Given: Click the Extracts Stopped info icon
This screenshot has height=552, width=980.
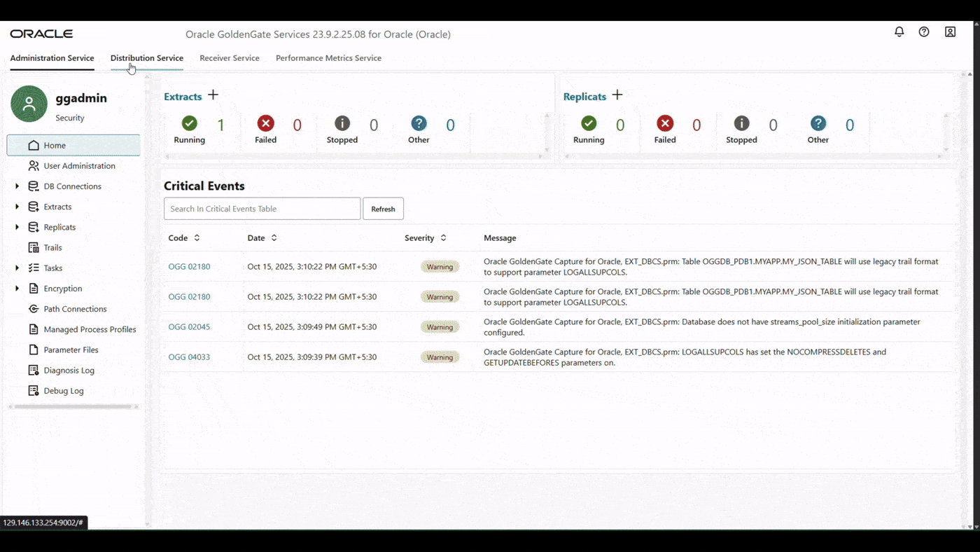Looking at the screenshot, I should tap(342, 123).
